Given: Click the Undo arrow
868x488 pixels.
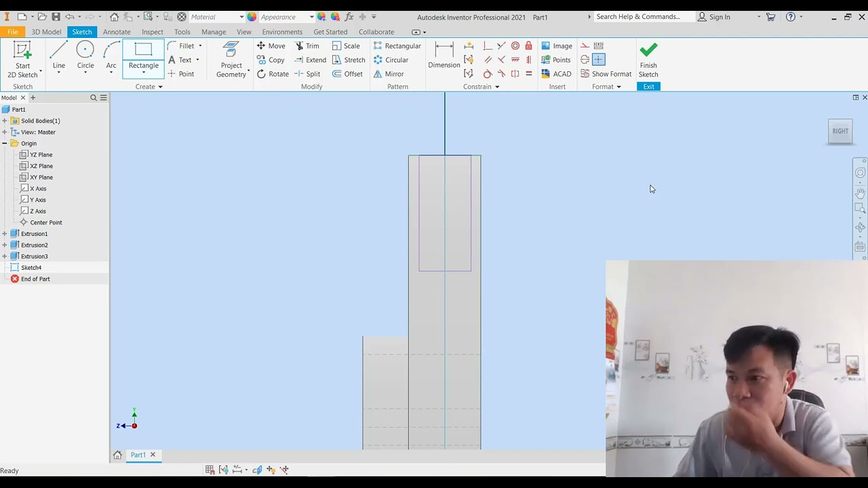Looking at the screenshot, I should click(69, 16).
